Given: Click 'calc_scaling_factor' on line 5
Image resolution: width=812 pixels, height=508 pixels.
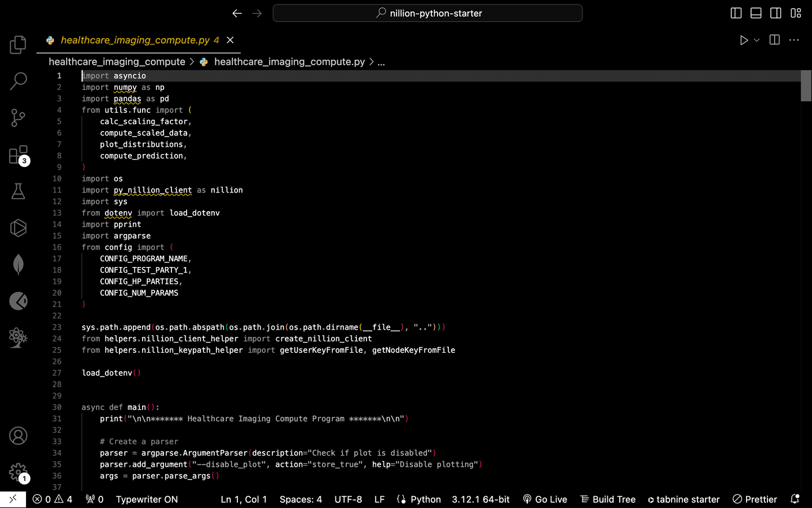Looking at the screenshot, I should click(144, 121).
